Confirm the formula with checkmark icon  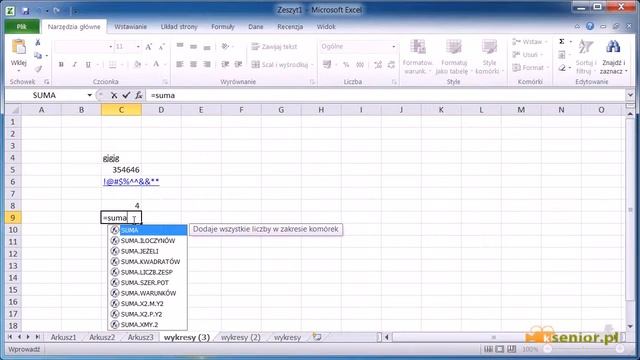click(126, 95)
